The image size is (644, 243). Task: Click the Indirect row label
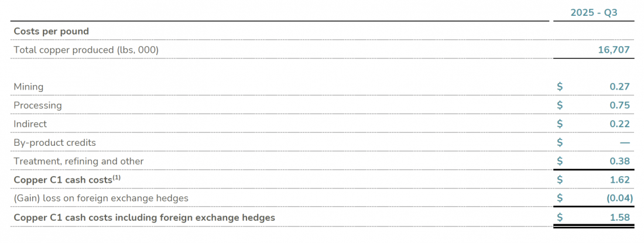pos(30,124)
